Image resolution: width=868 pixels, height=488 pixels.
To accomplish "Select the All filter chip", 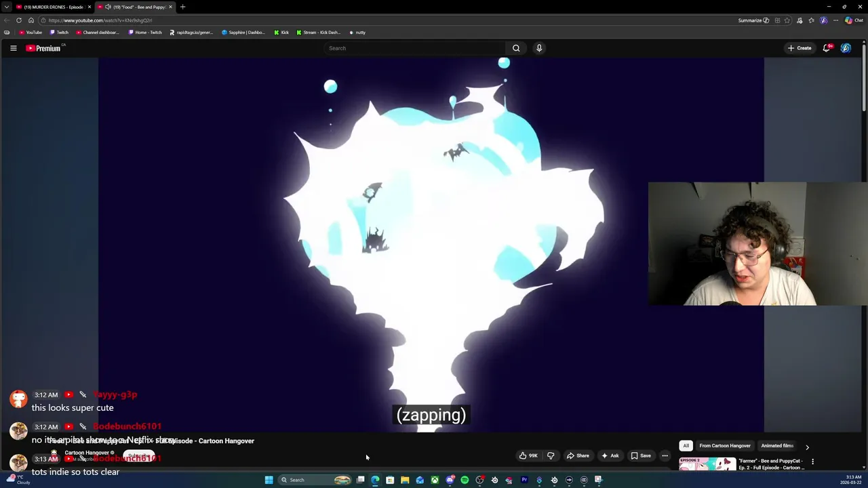I will [x=686, y=446].
